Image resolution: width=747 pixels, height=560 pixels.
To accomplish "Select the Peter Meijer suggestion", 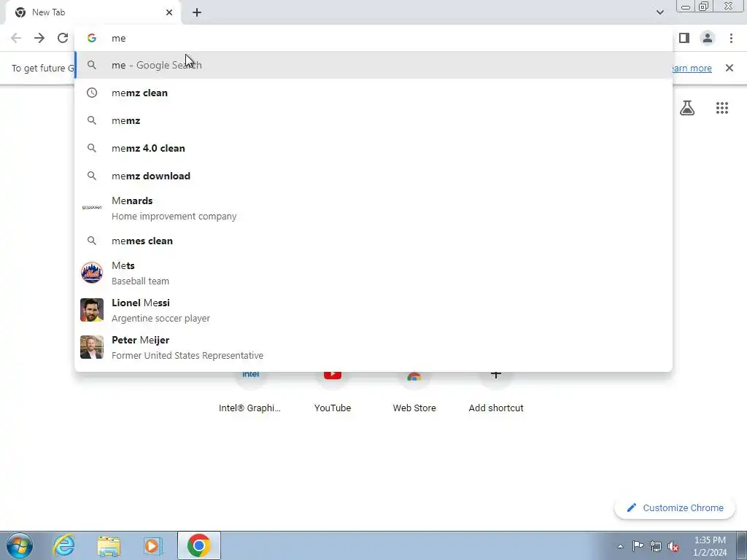I will click(x=373, y=347).
